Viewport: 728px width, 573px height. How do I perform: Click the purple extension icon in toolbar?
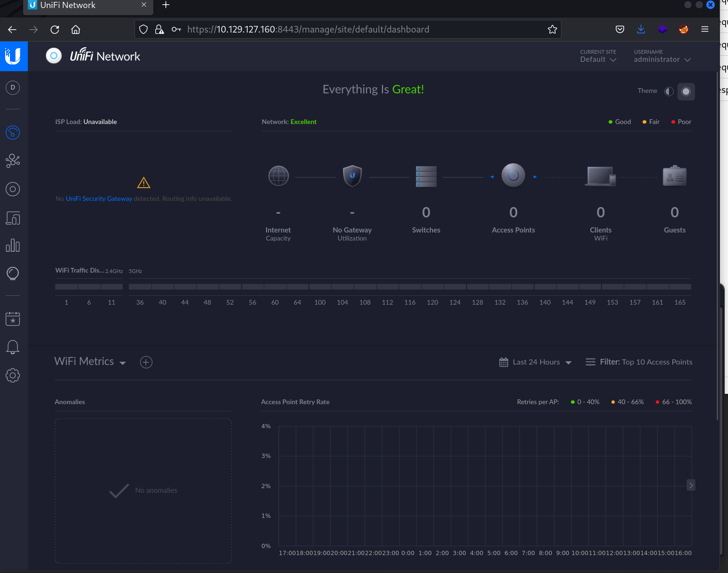(662, 29)
